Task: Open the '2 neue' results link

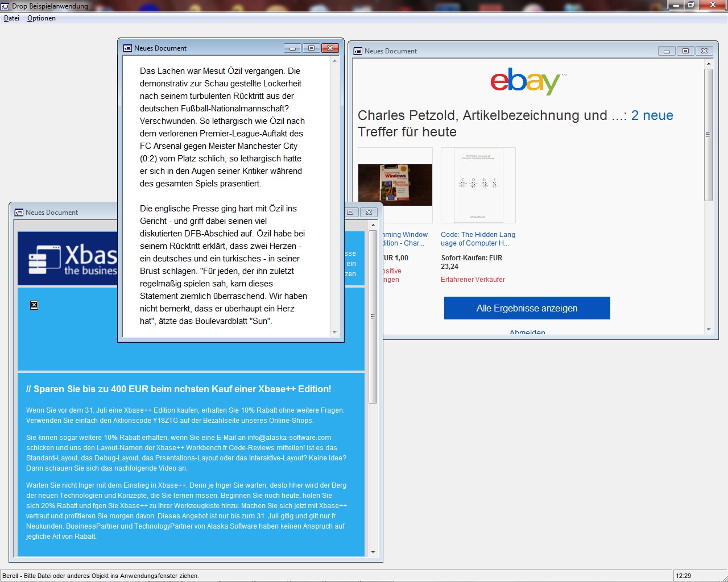Action: pos(652,115)
